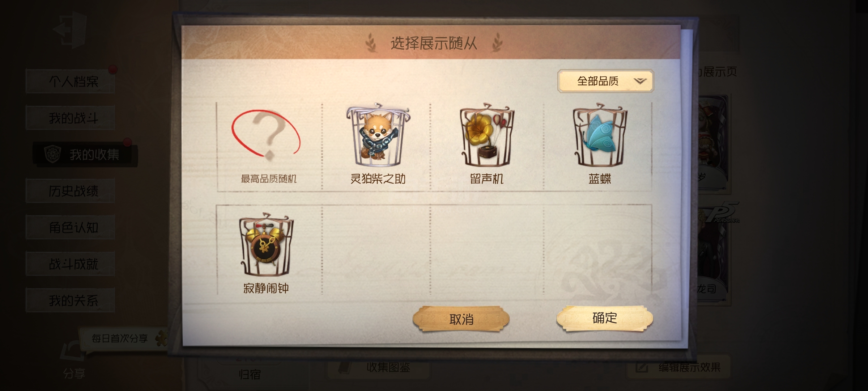Select the 留声机 gramophone pet
Image resolution: width=868 pixels, height=391 pixels.
click(487, 147)
